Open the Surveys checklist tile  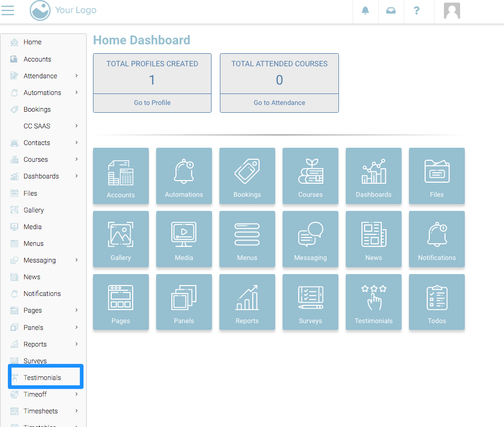click(310, 302)
